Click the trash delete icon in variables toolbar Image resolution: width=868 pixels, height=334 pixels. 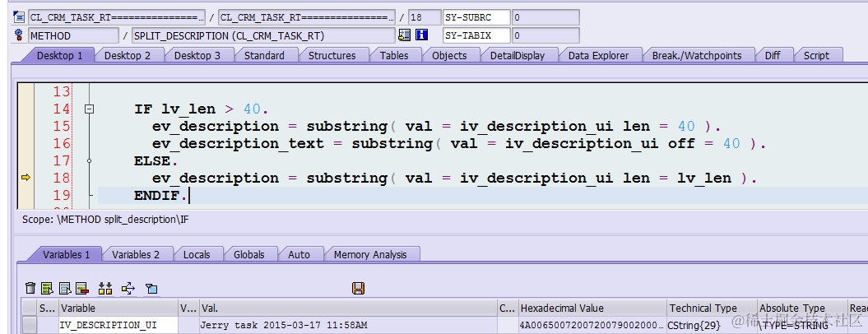click(x=31, y=288)
